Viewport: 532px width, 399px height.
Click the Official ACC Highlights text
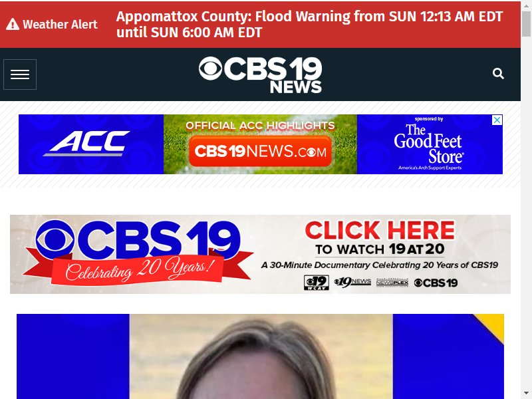tap(260, 125)
